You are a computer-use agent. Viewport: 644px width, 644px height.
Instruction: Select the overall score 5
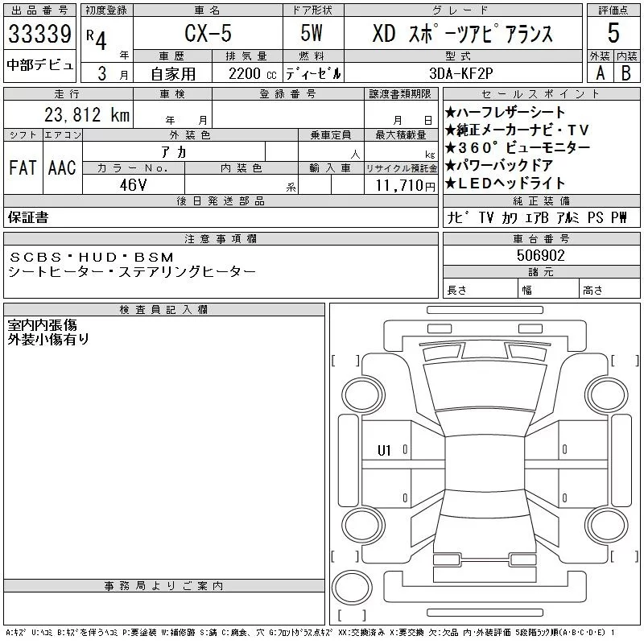pyautogui.click(x=613, y=33)
